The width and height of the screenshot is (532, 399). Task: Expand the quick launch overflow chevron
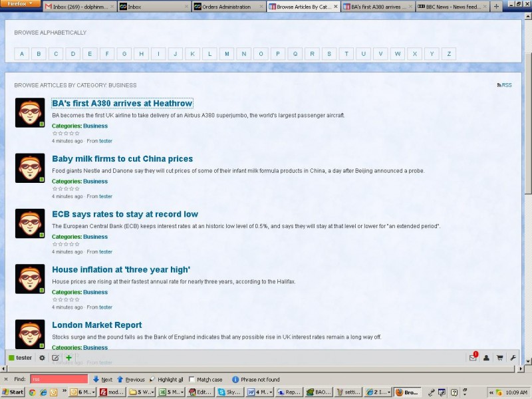click(64, 391)
